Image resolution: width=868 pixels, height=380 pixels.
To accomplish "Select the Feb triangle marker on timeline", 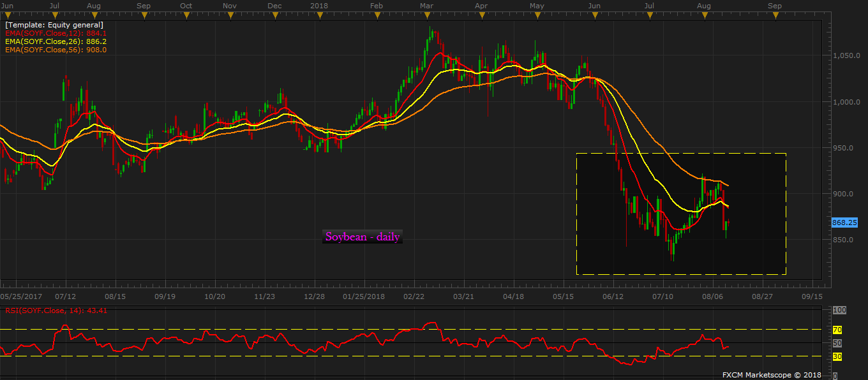I will coord(377,13).
